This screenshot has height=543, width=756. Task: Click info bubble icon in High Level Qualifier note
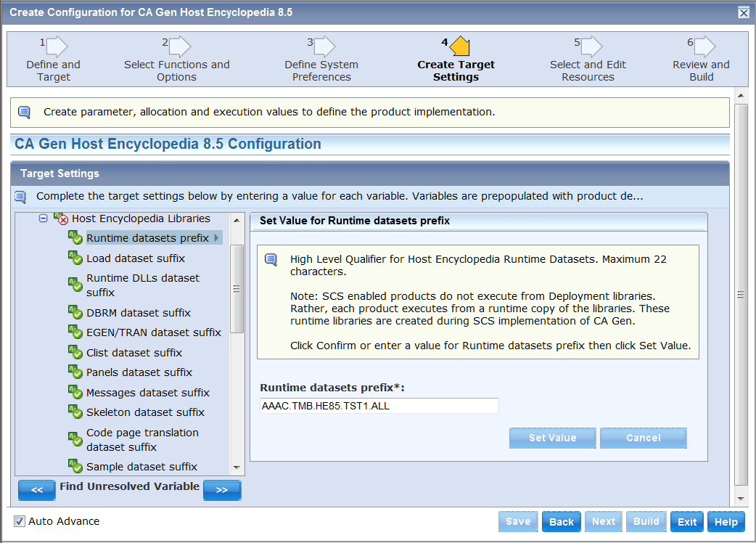(271, 260)
